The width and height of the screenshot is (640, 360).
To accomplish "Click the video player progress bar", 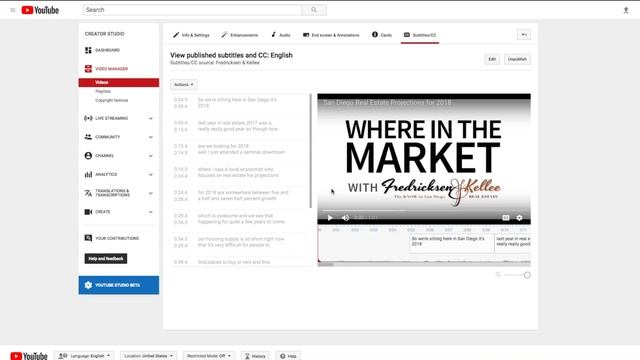I will click(x=424, y=210).
